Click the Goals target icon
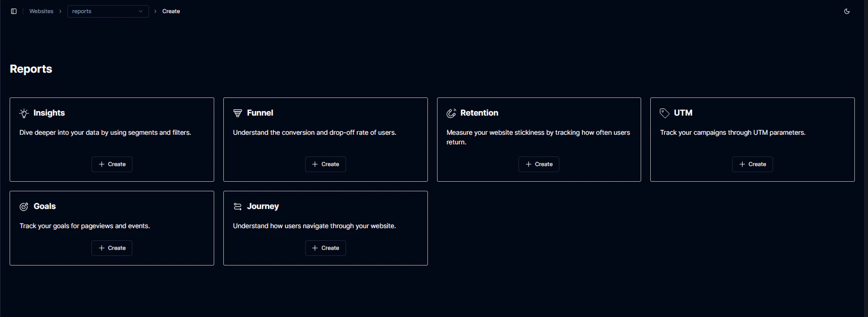The image size is (868, 317). 23,206
